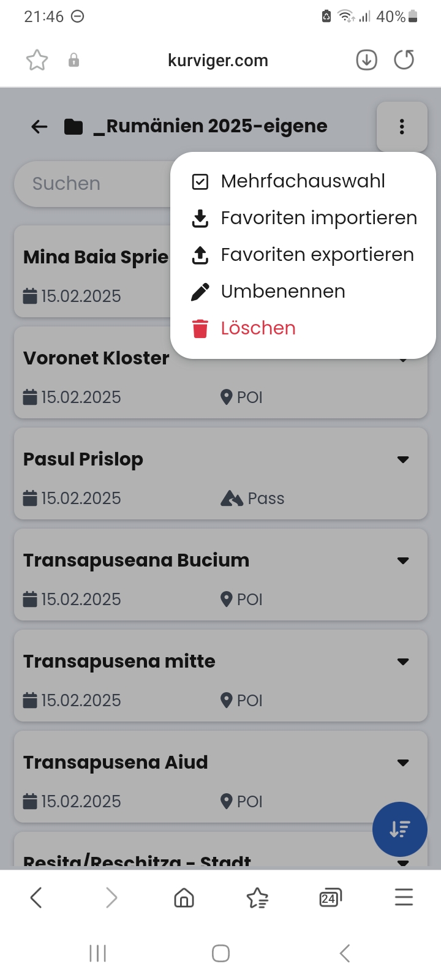
Task: Expand the Transapusena Aiud entry
Action: coord(403,763)
